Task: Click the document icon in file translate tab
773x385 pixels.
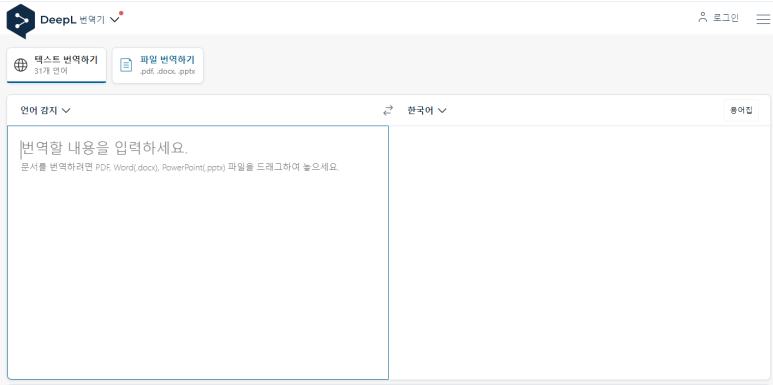Action: (127, 65)
